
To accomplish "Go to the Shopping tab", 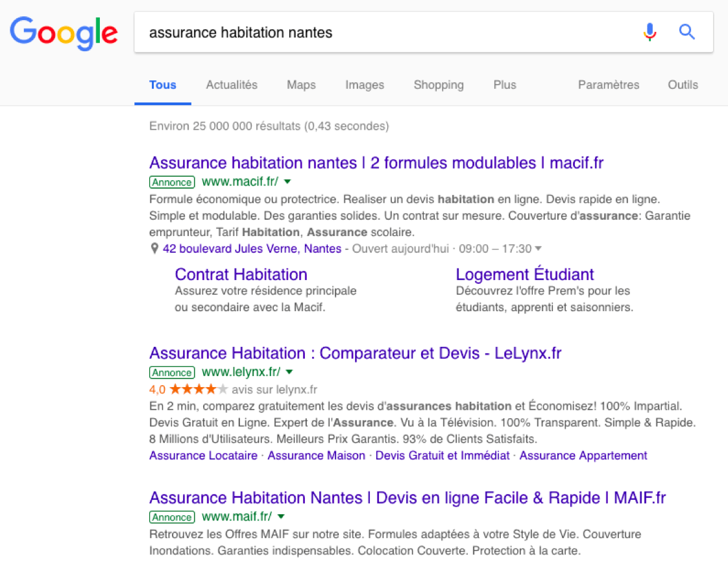I will click(439, 85).
